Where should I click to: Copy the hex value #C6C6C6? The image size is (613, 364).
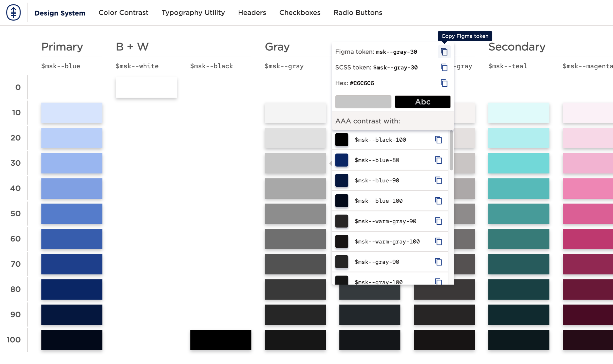[444, 83]
